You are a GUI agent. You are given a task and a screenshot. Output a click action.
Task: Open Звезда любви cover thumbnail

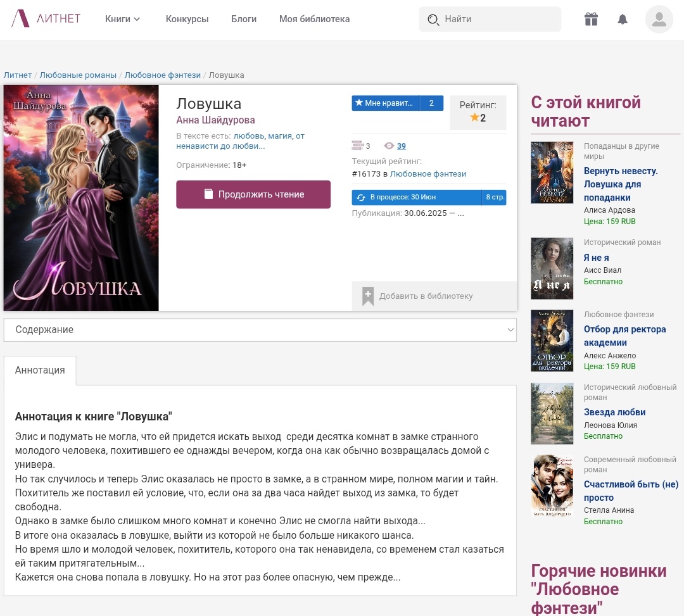click(x=552, y=413)
